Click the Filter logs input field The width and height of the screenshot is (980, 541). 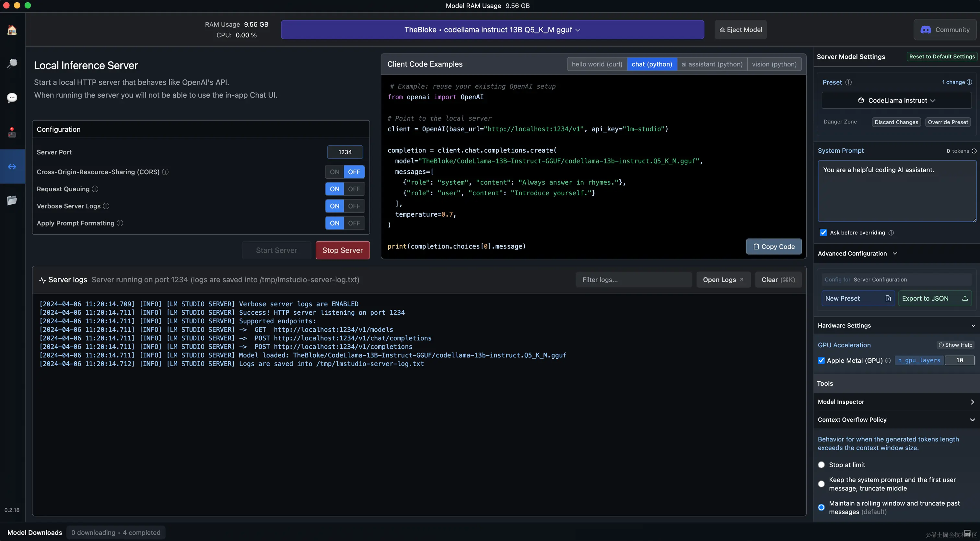[x=634, y=280]
